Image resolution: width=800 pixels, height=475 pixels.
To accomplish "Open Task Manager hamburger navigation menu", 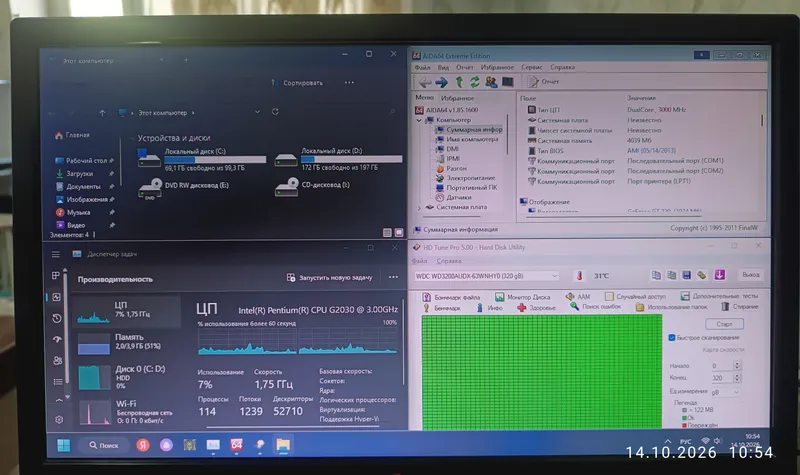I will coord(56,254).
